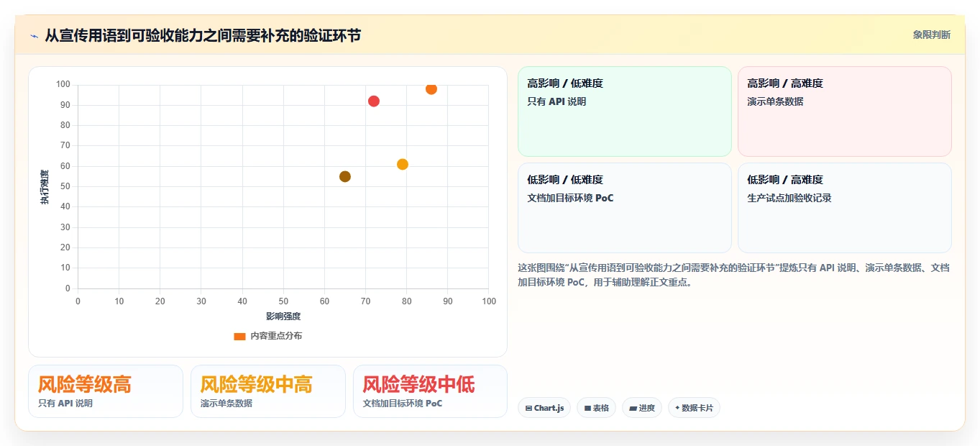
Task: Click the summary paragraph starting with 这张图围绕
Action: click(733, 275)
